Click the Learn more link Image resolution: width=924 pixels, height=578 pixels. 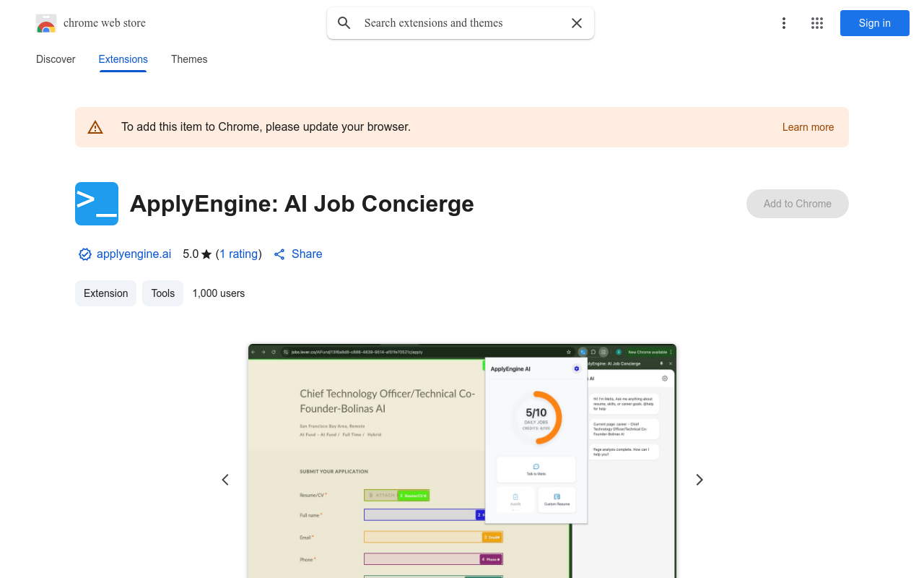point(808,127)
